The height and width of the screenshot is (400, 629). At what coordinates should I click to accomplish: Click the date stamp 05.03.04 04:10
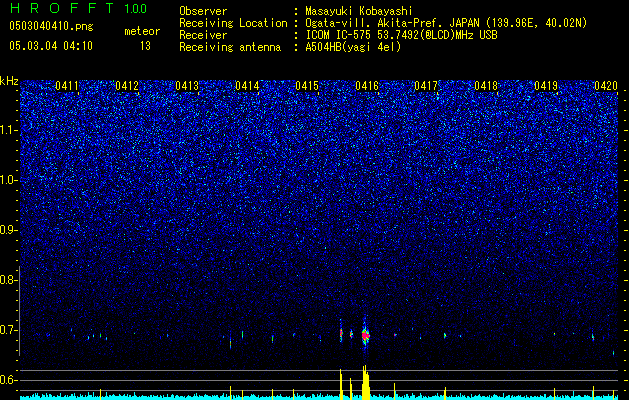pyautogui.click(x=51, y=46)
